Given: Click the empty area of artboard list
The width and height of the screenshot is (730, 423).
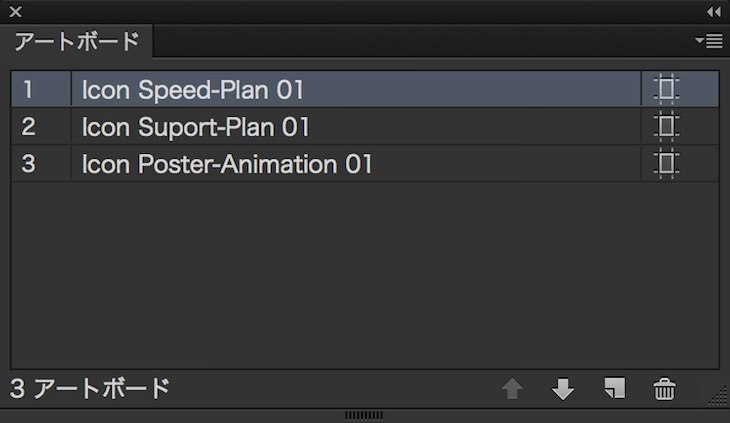Looking at the screenshot, I should [364, 275].
